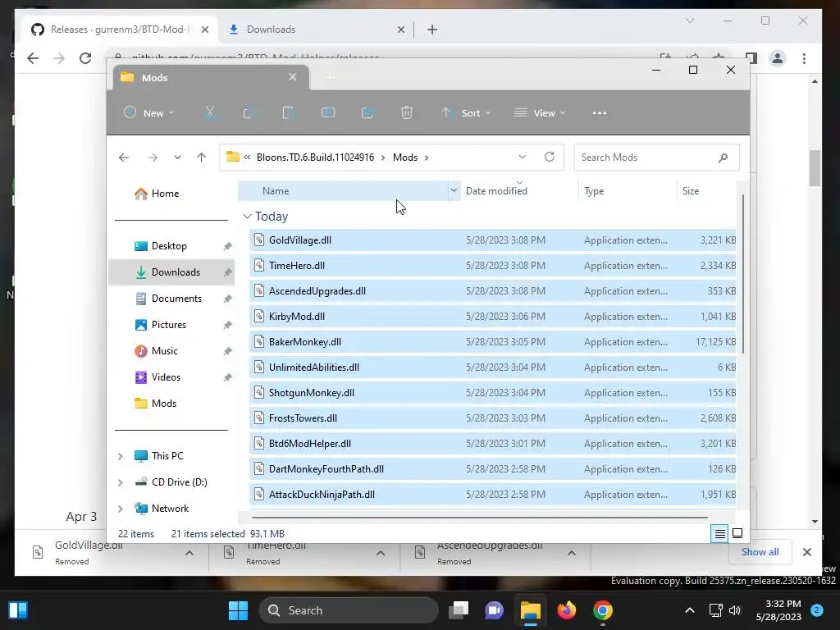The image size is (840, 630).
Task: Click the Search Mods field
Action: click(656, 157)
